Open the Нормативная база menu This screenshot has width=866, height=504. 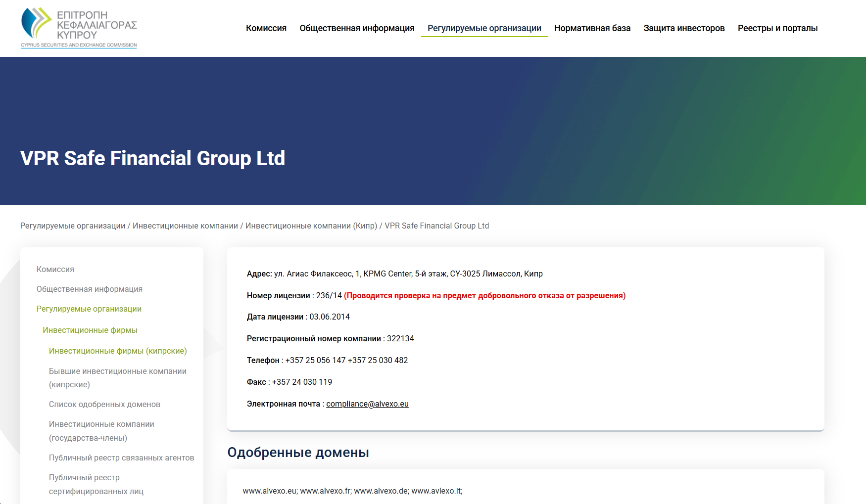(592, 28)
